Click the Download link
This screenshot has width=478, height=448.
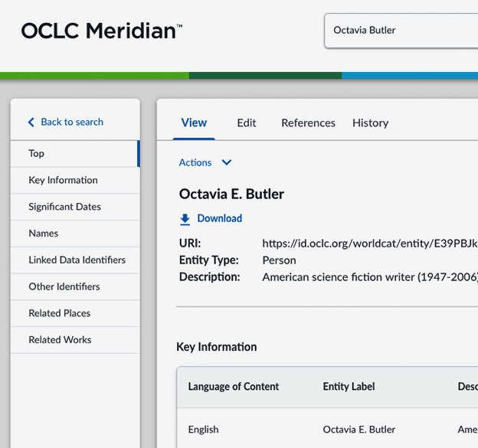[219, 218]
